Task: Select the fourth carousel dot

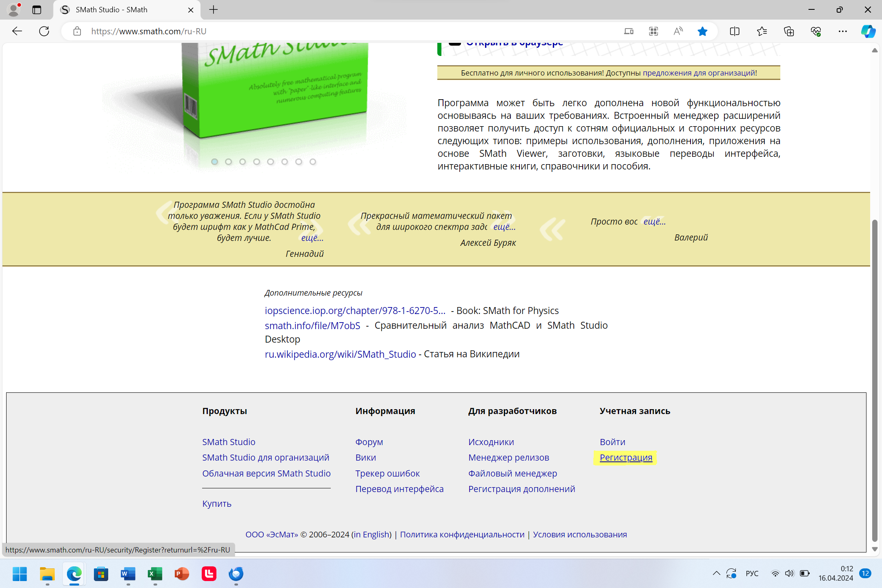Action: 256,162
